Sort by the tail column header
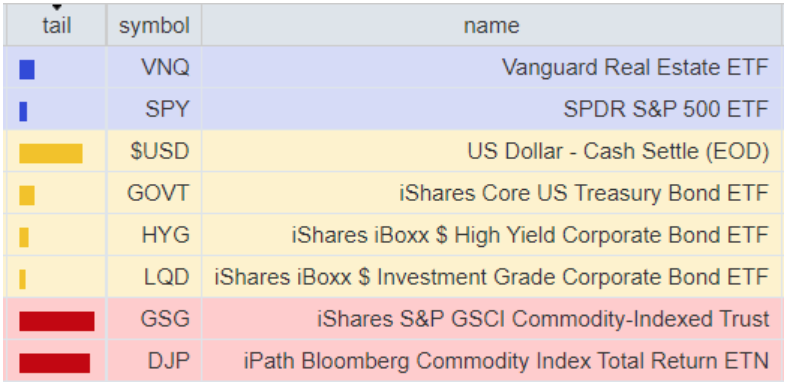 (x=55, y=25)
